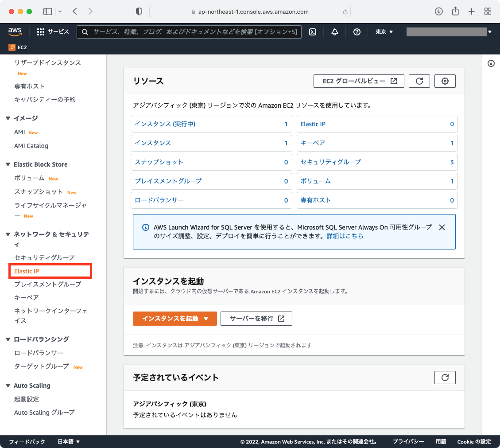Click the privacy shield icon
Viewport: 500px width, 448px height.
click(139, 12)
